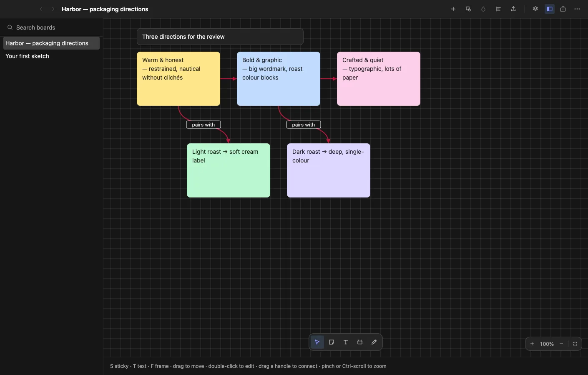Select the purple Dark roast sticky

(329, 170)
